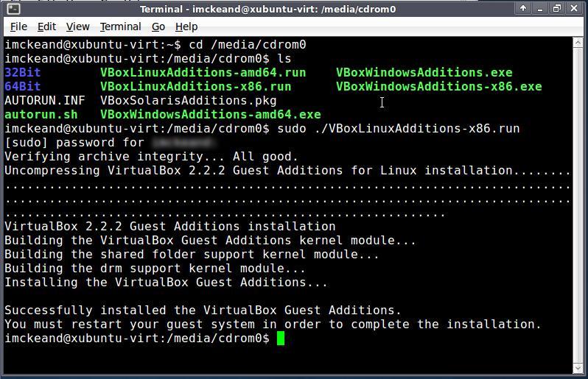
Task: Click the 'You must restart your guest system' line
Action: [x=273, y=324]
